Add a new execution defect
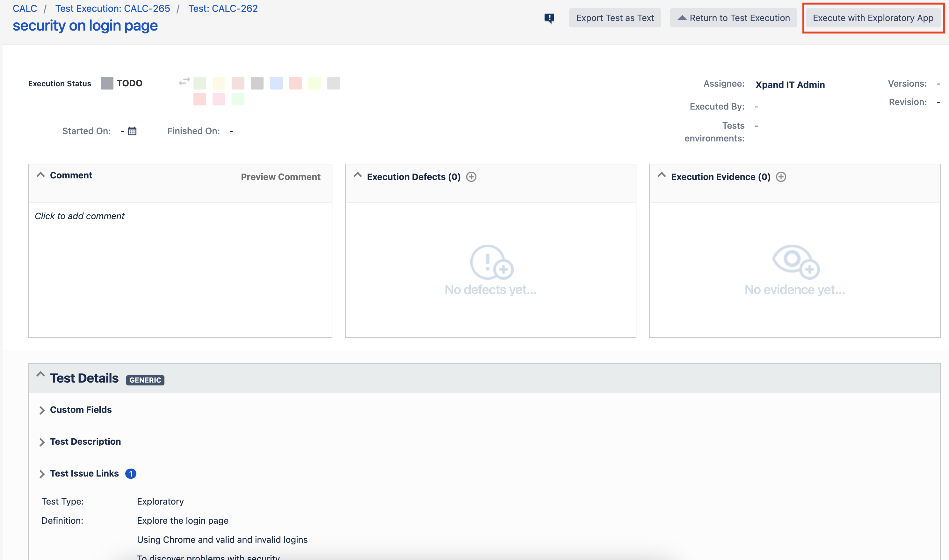 pyautogui.click(x=471, y=176)
